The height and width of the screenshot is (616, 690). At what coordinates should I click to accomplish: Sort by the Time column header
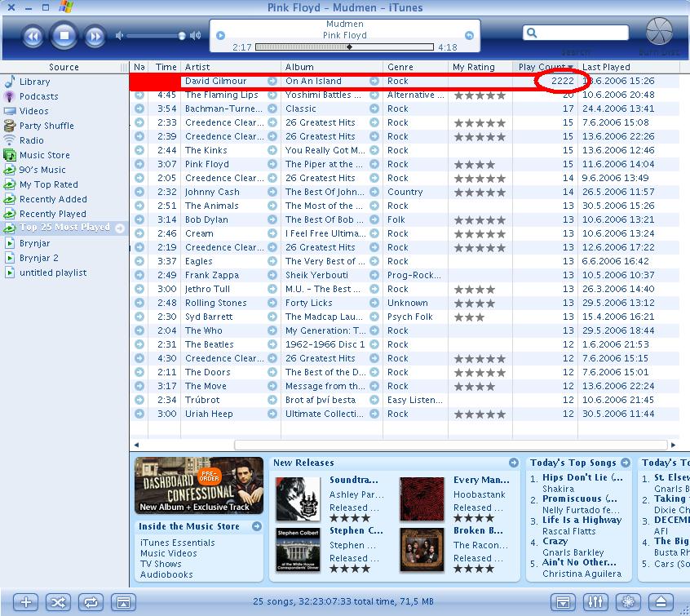tap(166, 67)
